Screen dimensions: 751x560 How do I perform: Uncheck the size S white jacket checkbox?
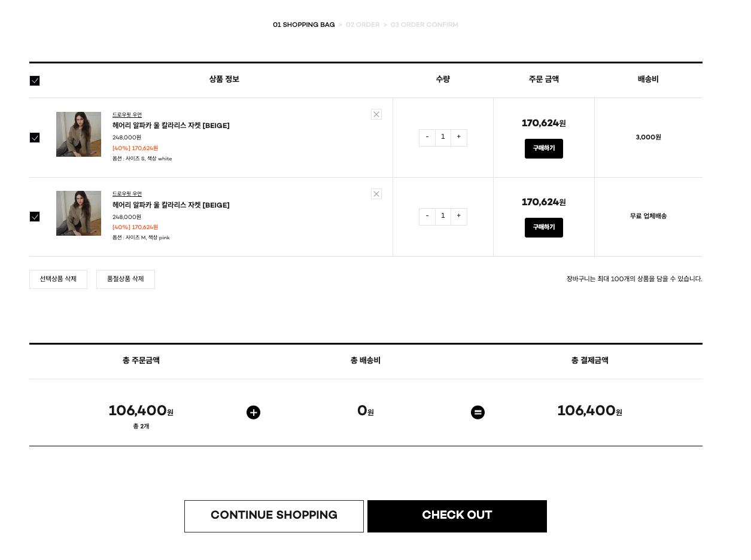pyautogui.click(x=35, y=138)
